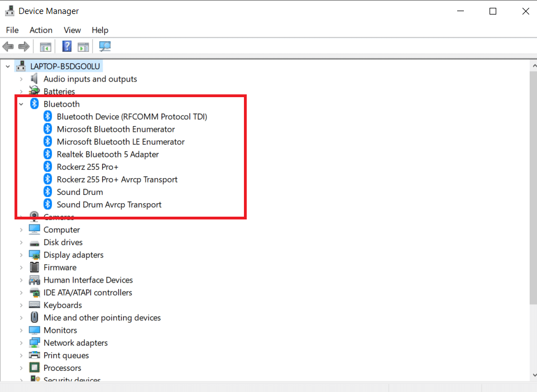Select the Print queues label
This screenshot has width=537, height=392.
click(66, 356)
